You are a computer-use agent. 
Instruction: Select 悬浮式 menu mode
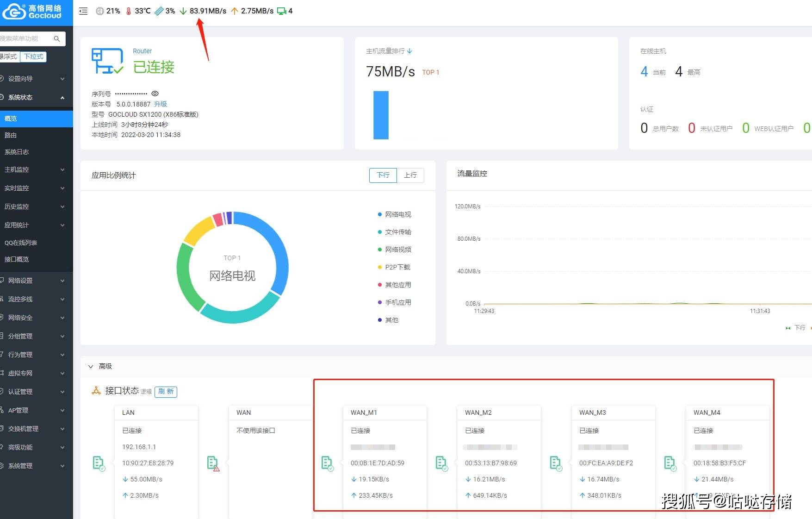pos(9,56)
